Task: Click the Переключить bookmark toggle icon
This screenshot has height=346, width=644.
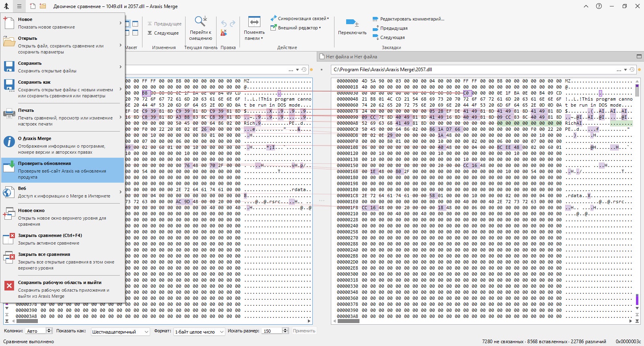Action: (x=352, y=23)
